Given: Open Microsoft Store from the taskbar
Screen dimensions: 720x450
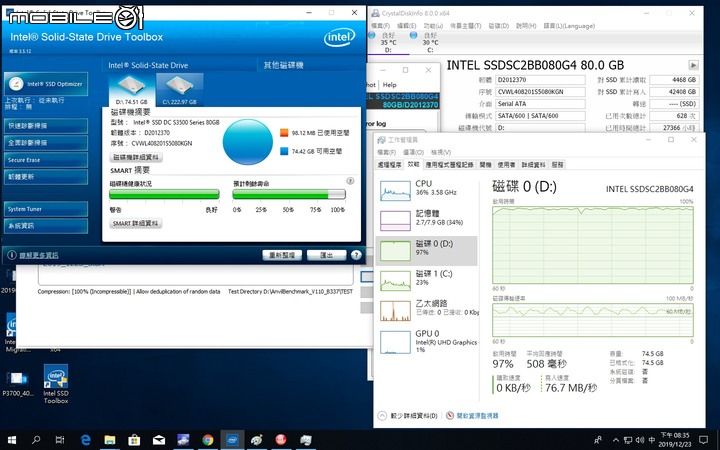Looking at the screenshot, I should (134, 440).
